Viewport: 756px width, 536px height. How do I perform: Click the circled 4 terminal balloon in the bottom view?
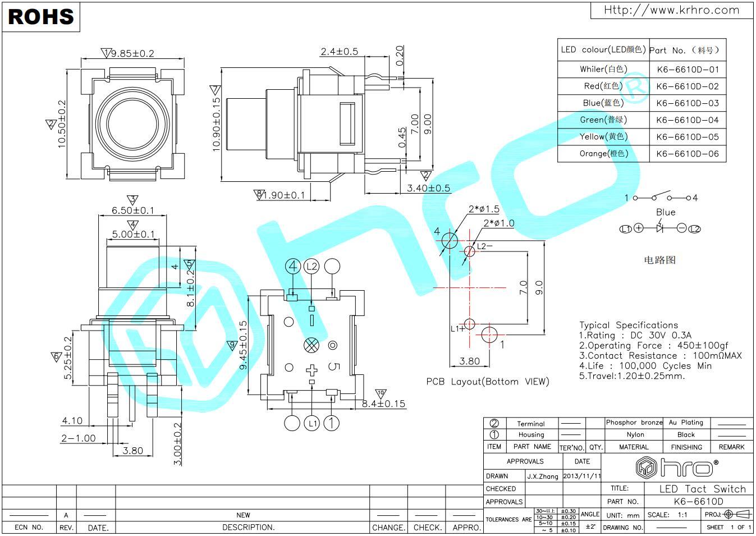click(x=293, y=267)
